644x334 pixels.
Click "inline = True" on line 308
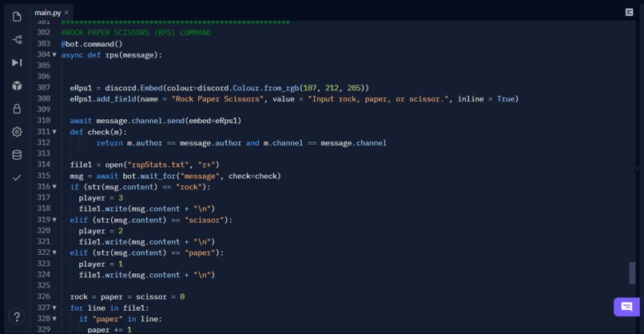(486, 99)
